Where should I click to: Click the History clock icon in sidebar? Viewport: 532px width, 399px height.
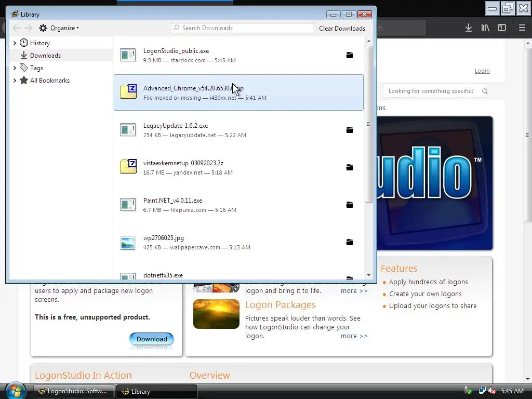click(x=24, y=43)
